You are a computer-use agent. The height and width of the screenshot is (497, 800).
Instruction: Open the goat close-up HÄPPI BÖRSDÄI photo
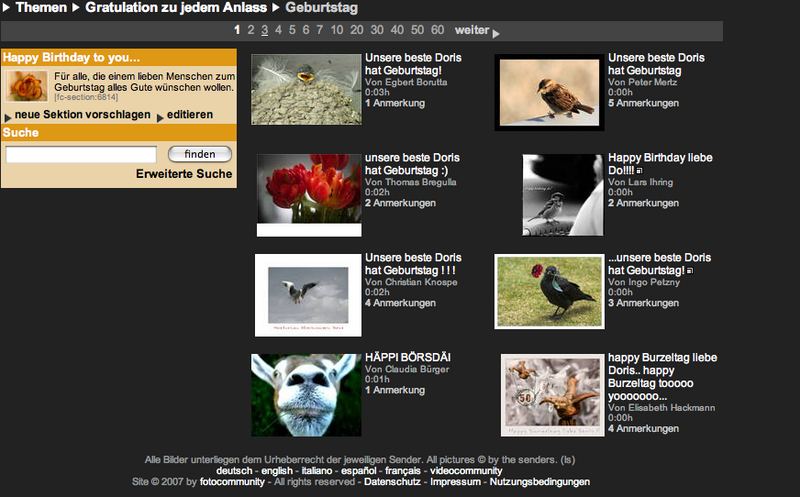306,395
